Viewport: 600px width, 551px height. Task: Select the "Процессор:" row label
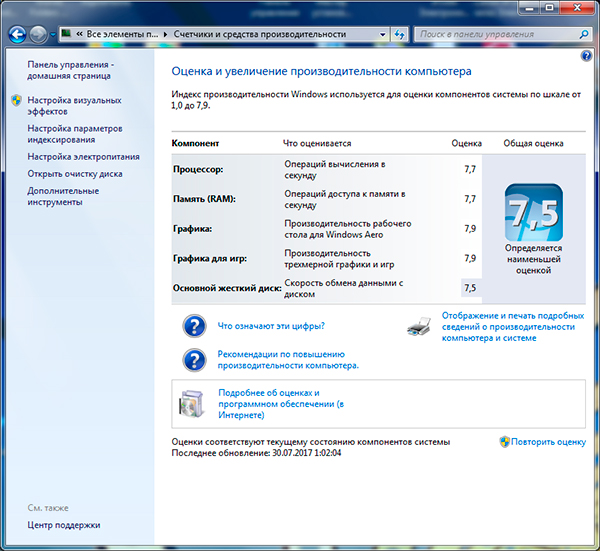click(x=198, y=170)
